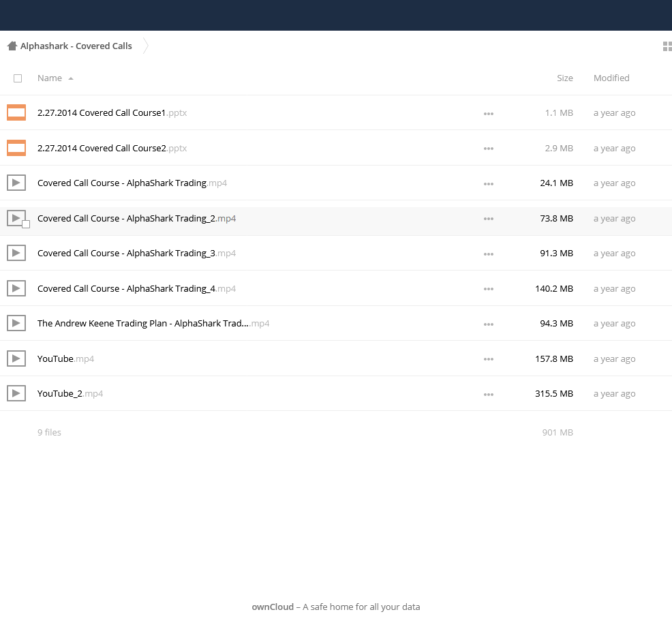
Task: Tick the select-all checkbox by Name
Action: [x=18, y=78]
